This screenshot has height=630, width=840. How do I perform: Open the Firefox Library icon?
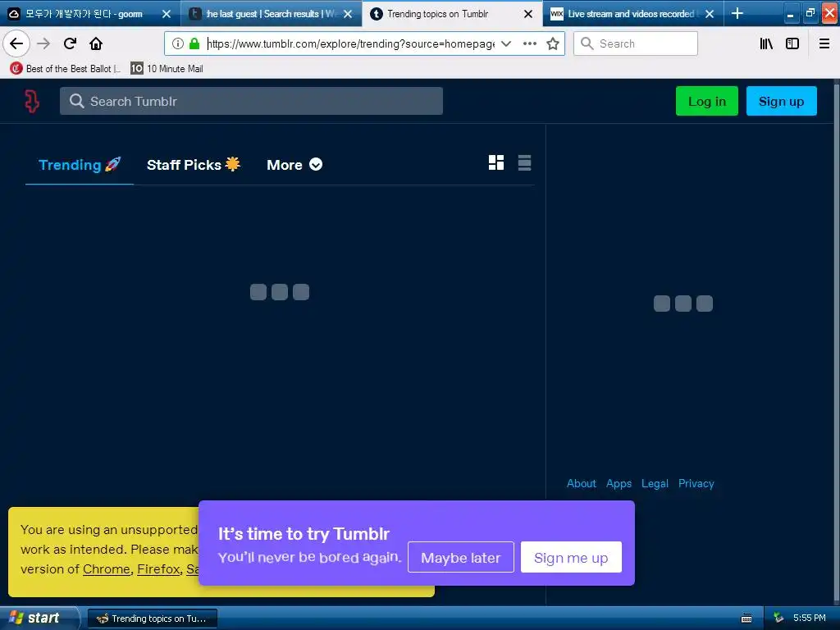767,43
